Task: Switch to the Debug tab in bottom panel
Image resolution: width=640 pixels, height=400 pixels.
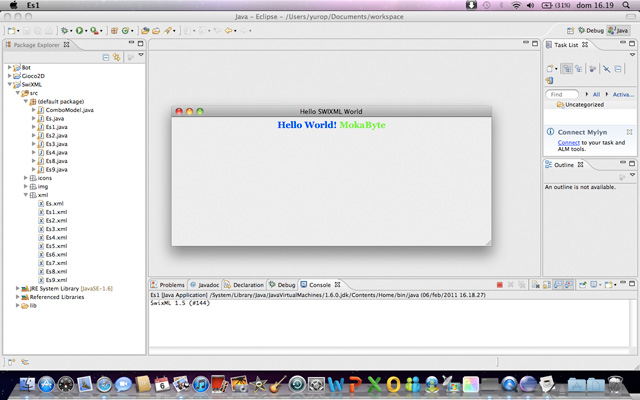Action: (x=282, y=285)
